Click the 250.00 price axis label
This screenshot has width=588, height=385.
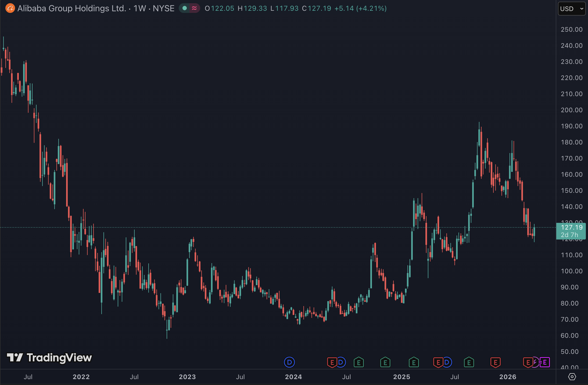pyautogui.click(x=572, y=29)
